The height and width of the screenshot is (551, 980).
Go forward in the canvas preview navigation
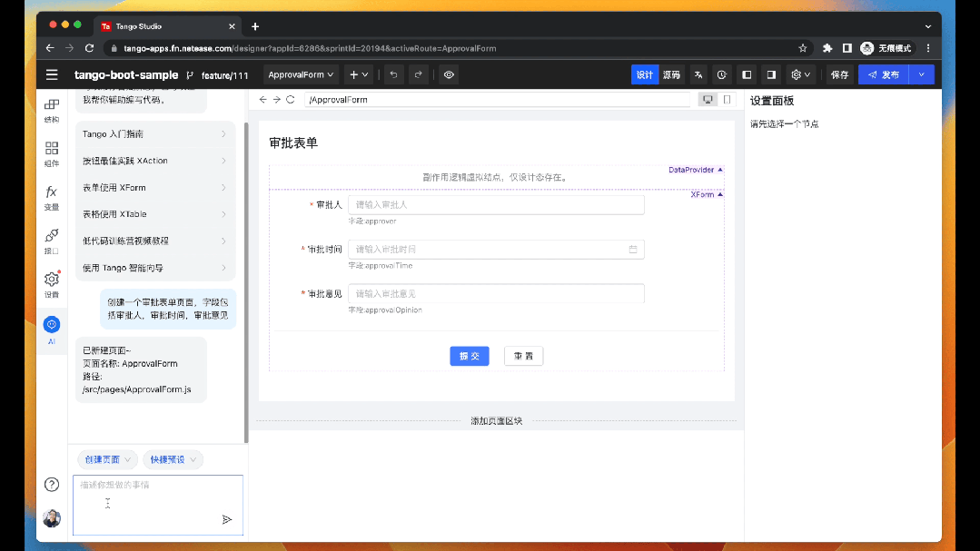coord(277,99)
